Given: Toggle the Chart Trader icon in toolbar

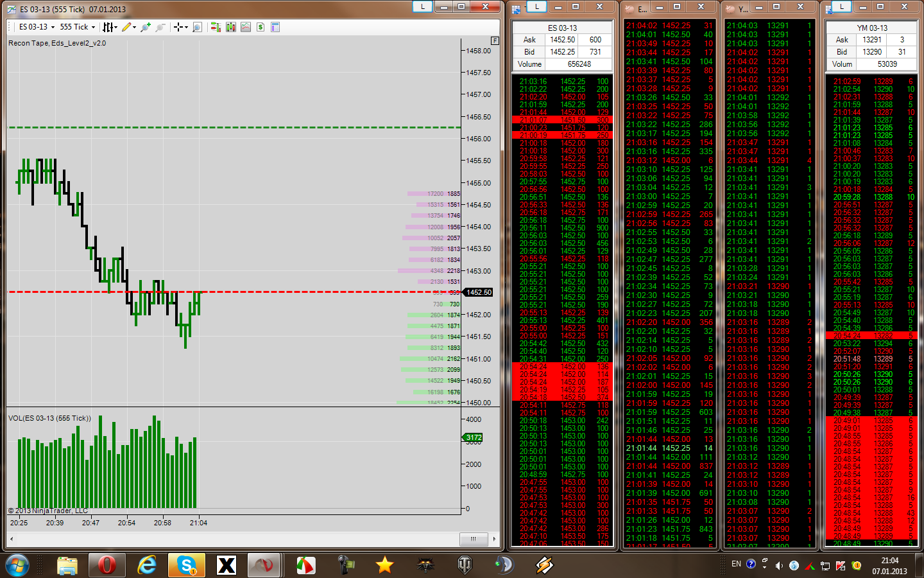Looking at the screenshot, I should (216, 27).
